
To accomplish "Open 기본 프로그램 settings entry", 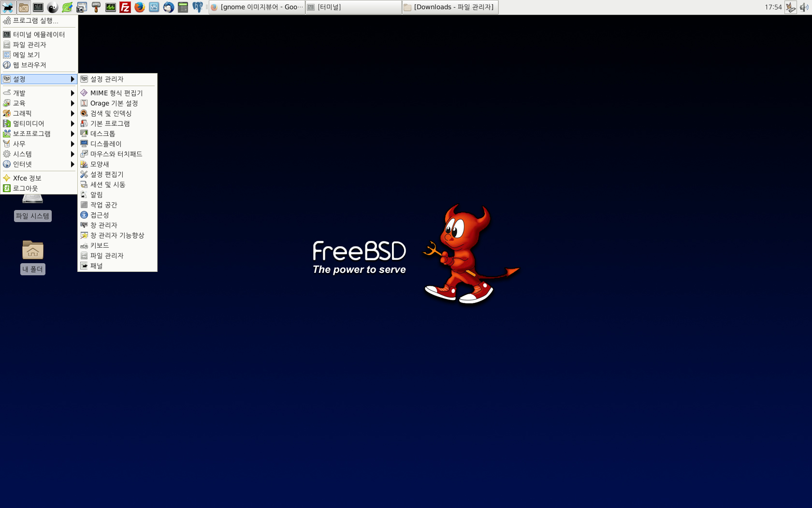I will [x=117, y=123].
